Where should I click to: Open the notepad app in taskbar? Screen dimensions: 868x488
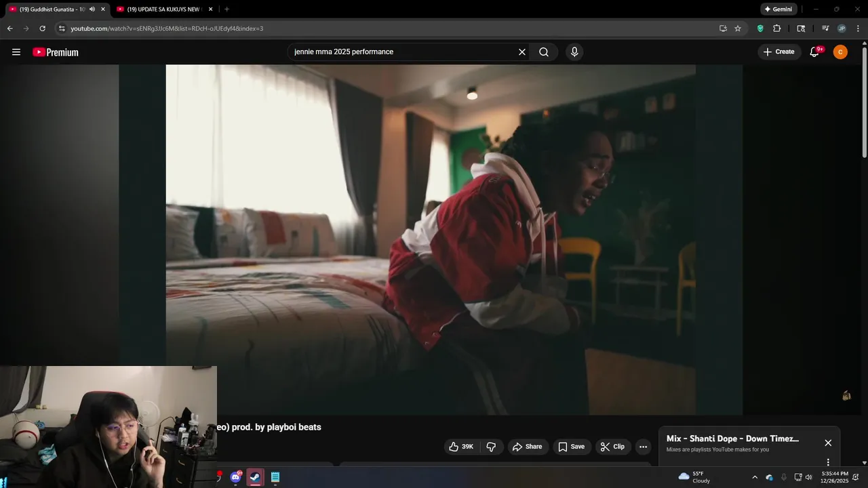pos(275,477)
